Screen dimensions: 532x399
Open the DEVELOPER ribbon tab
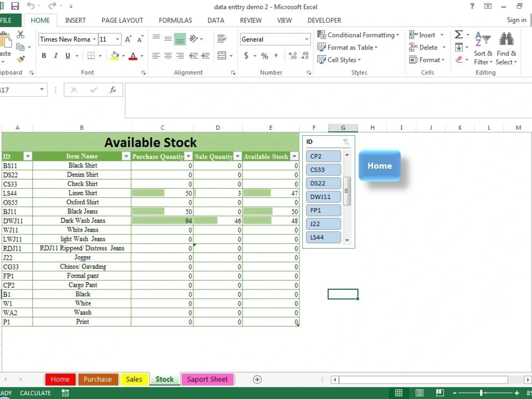325,20
